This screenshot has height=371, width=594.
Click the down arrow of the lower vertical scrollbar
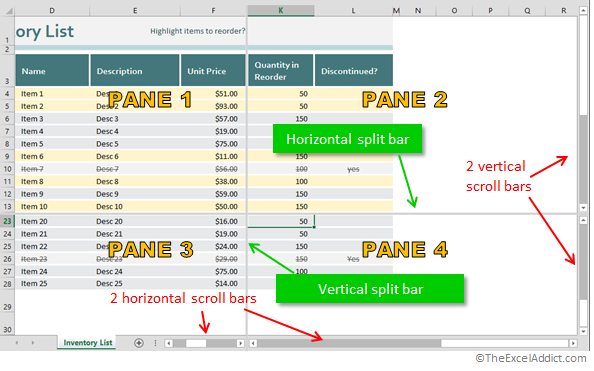[583, 331]
